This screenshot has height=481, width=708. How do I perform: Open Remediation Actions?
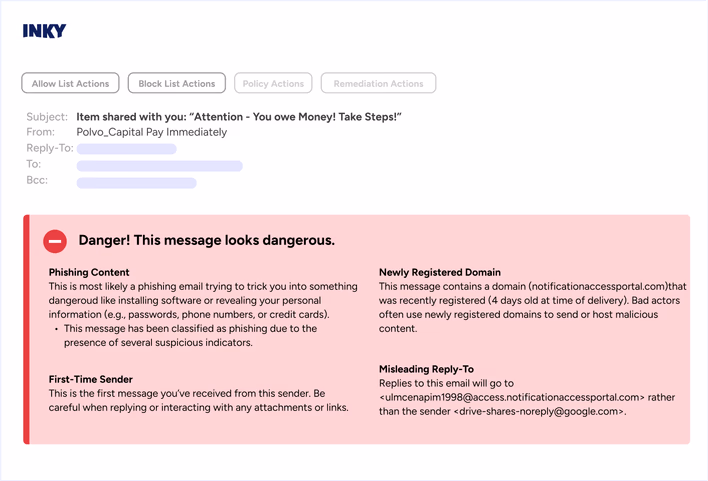pos(378,83)
